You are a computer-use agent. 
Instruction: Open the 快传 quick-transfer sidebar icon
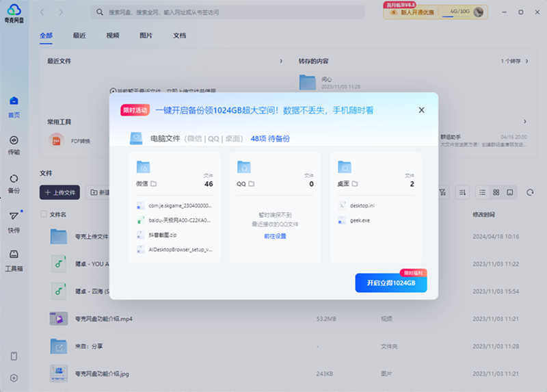(14, 220)
